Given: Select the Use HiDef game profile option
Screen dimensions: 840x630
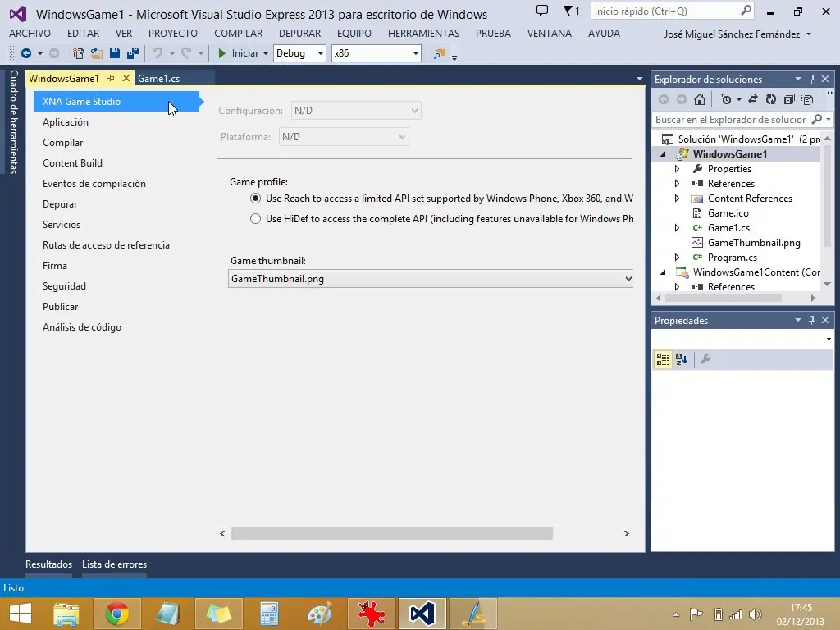Looking at the screenshot, I should coord(256,219).
